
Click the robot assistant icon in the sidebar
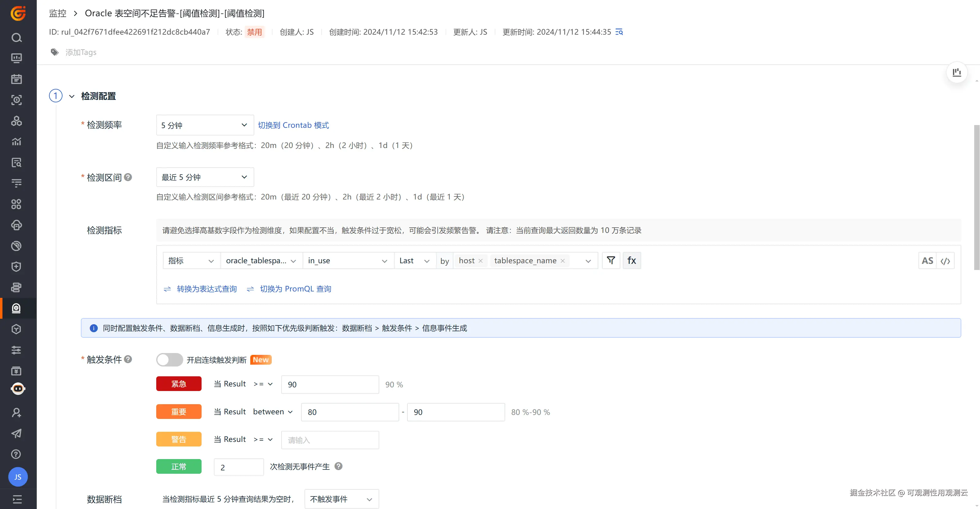coord(18,388)
